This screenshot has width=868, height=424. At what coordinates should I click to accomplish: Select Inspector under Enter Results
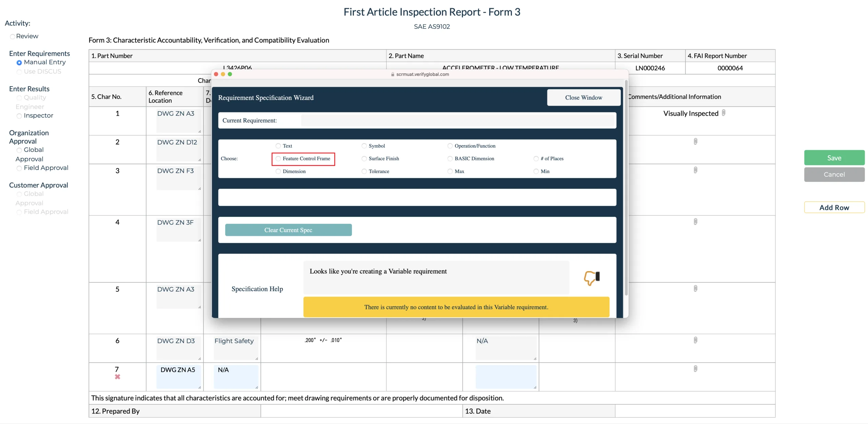(x=19, y=116)
